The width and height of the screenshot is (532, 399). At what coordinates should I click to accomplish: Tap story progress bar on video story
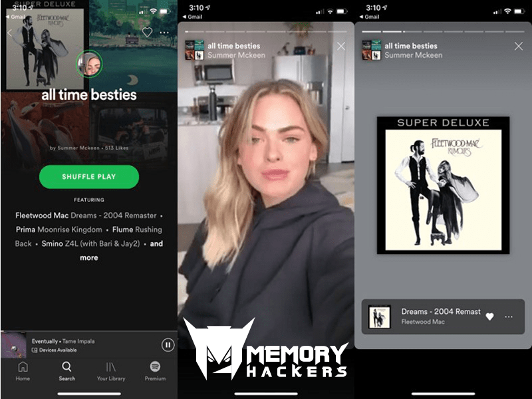point(266,31)
